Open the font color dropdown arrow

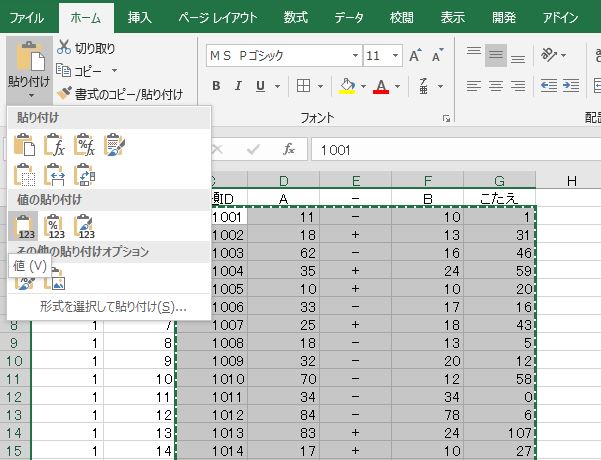tap(398, 86)
